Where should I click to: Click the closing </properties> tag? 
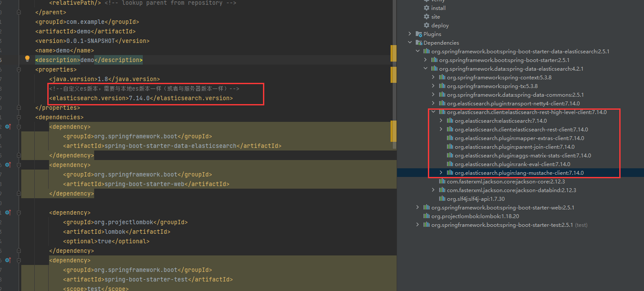point(58,108)
